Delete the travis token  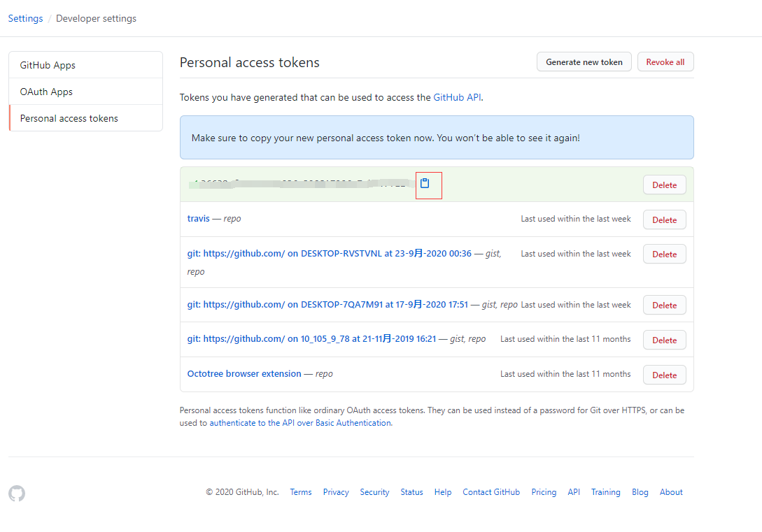coord(664,220)
